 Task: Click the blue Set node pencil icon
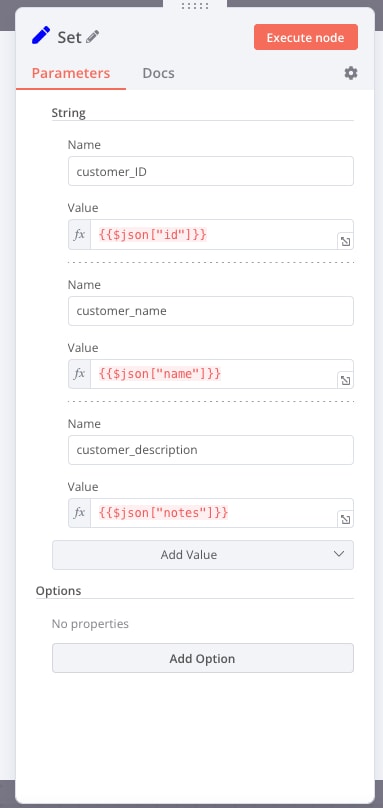41,36
